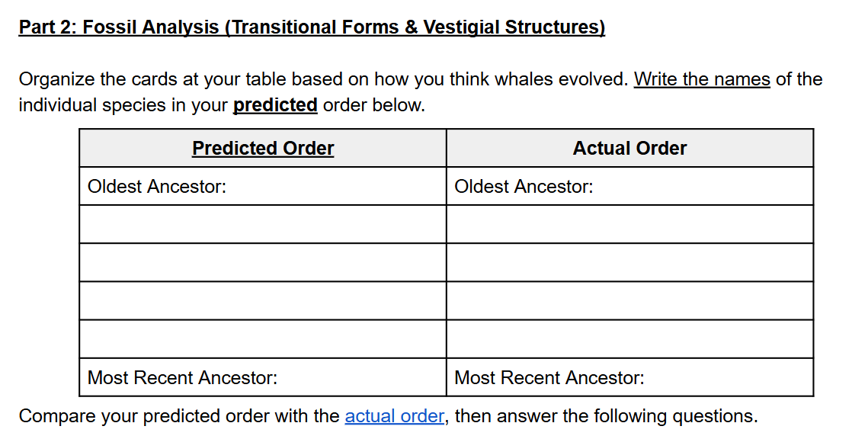Select fifth row of Actual Order column

(x=630, y=339)
